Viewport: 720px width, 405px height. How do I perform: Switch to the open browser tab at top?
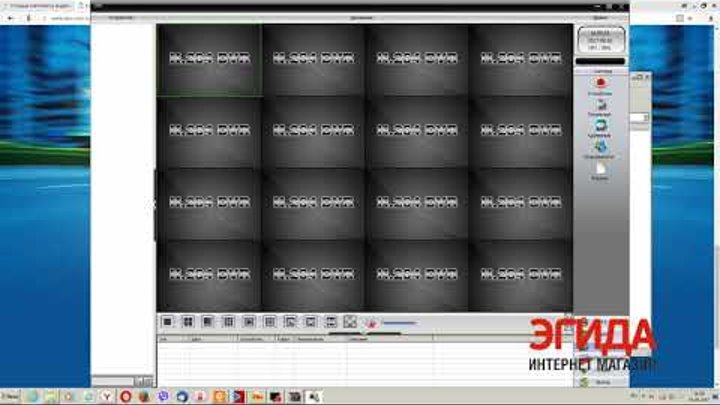tap(40, 6)
